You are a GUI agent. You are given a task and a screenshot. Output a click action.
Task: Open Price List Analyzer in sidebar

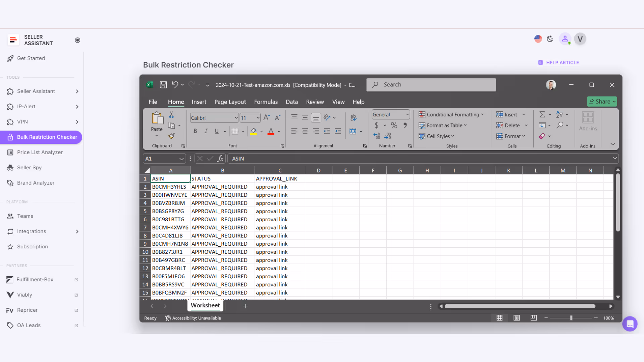click(x=40, y=152)
